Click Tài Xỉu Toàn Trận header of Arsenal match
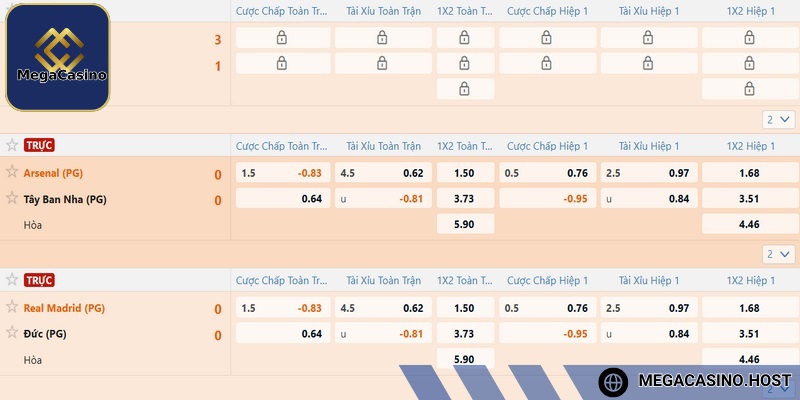800x400 pixels. pos(384,146)
